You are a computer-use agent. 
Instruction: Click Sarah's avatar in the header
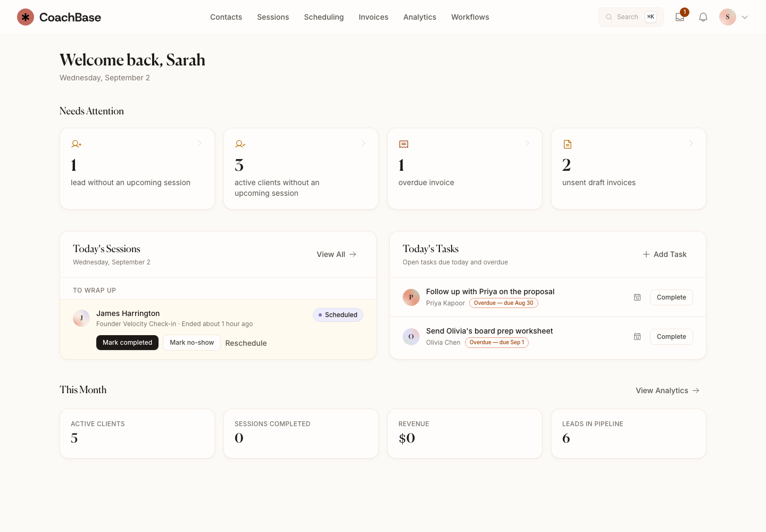click(728, 17)
